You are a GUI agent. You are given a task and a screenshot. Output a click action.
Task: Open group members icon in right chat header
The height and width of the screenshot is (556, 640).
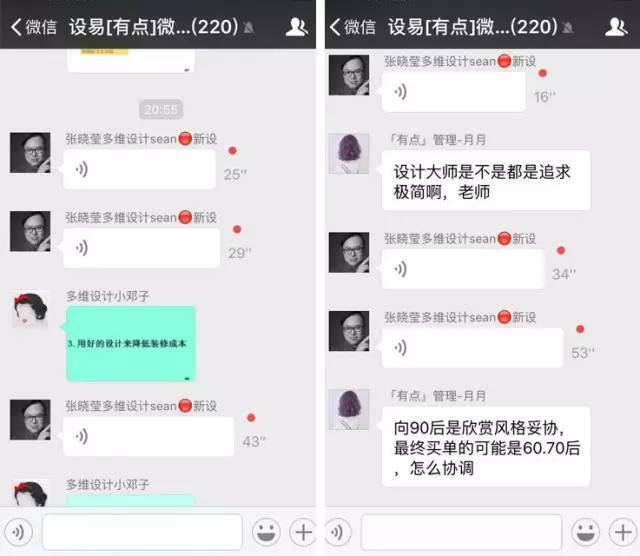tap(616, 27)
